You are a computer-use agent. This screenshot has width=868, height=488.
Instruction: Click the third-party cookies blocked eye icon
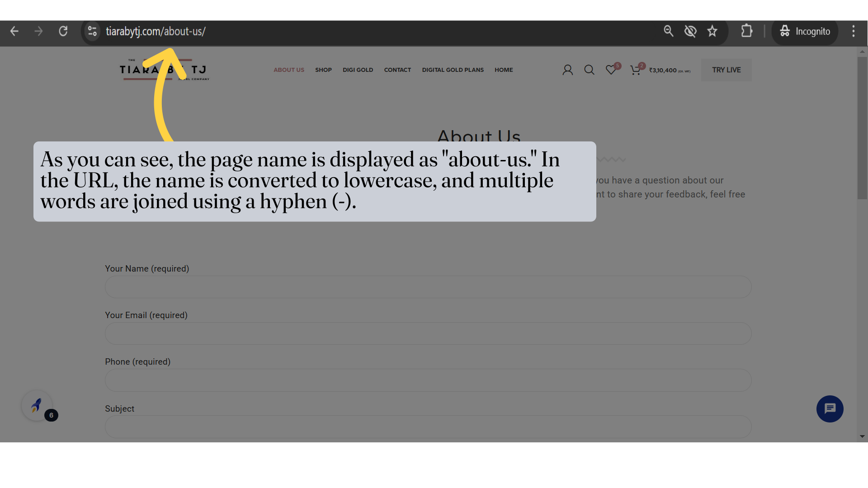click(x=690, y=31)
